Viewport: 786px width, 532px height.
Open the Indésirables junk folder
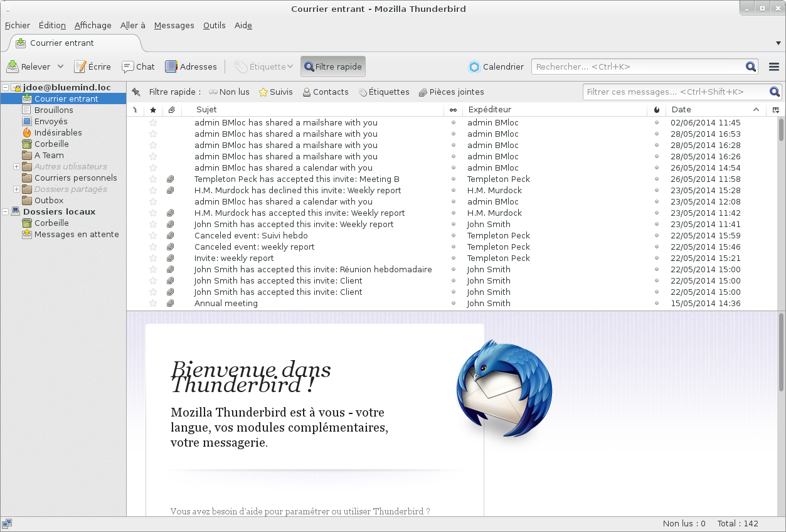(x=58, y=133)
